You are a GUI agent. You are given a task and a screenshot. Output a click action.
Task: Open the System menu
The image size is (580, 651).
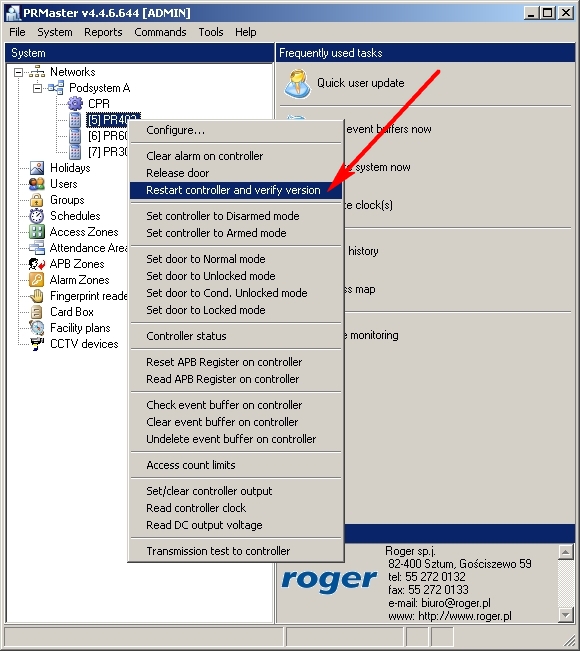coord(55,32)
